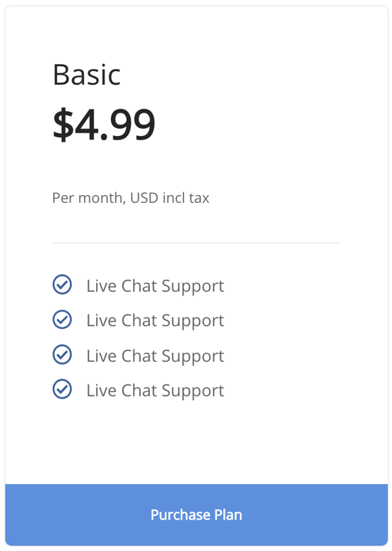Click the word Chat in the last feature row
This screenshot has width=392, height=551.
click(x=139, y=390)
